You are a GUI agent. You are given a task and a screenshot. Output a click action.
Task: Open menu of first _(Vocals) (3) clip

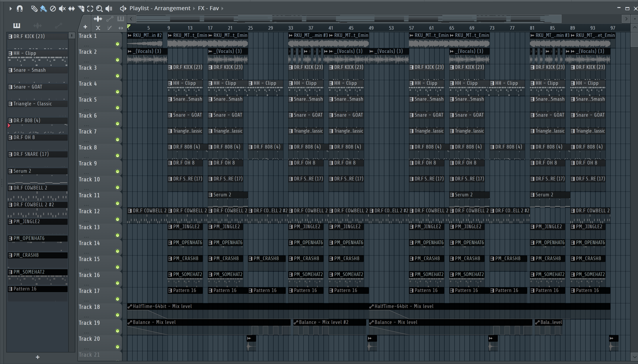click(130, 52)
